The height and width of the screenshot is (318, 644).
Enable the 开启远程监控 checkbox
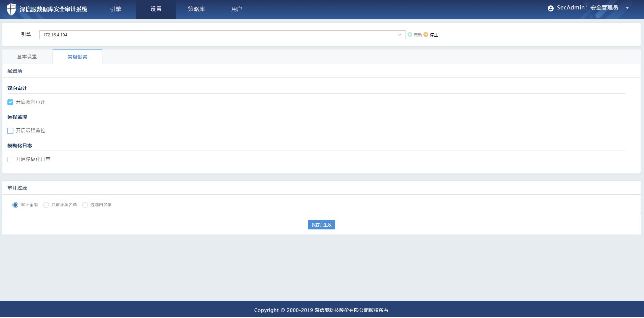(10, 131)
